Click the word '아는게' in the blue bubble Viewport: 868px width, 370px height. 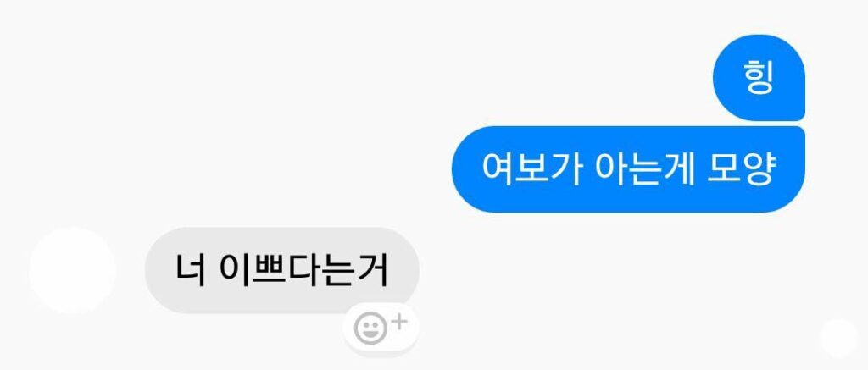pos(644,168)
